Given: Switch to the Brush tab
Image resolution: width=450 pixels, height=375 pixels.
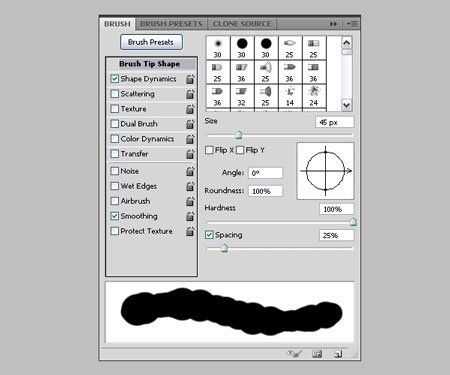Looking at the screenshot, I should pyautogui.click(x=117, y=24).
